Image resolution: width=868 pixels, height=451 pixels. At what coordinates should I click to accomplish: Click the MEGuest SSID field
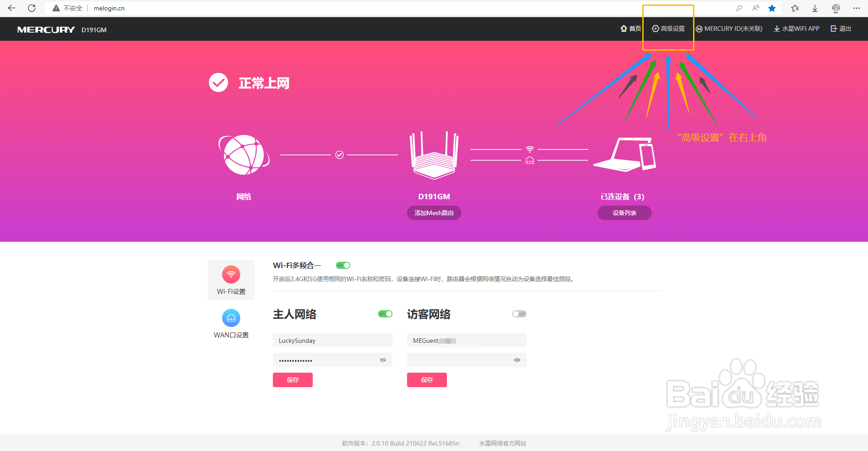(x=467, y=340)
